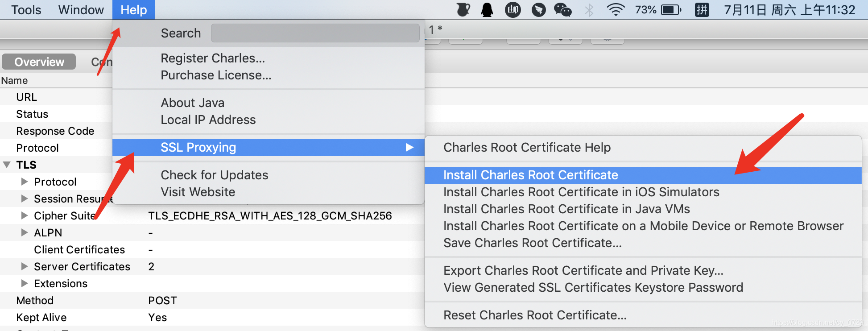Click the POST method value
Image resolution: width=868 pixels, height=331 pixels.
tap(162, 300)
